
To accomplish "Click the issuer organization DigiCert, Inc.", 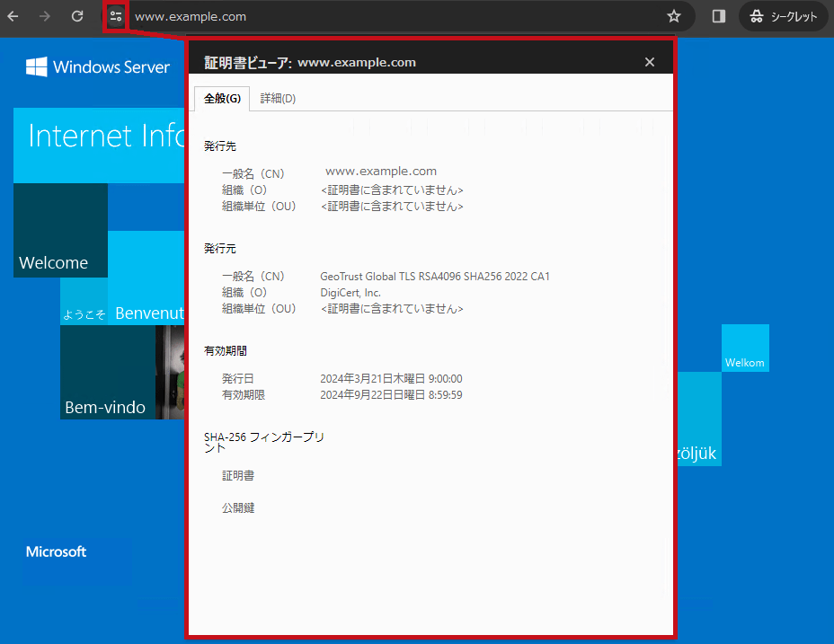I will 350,293.
